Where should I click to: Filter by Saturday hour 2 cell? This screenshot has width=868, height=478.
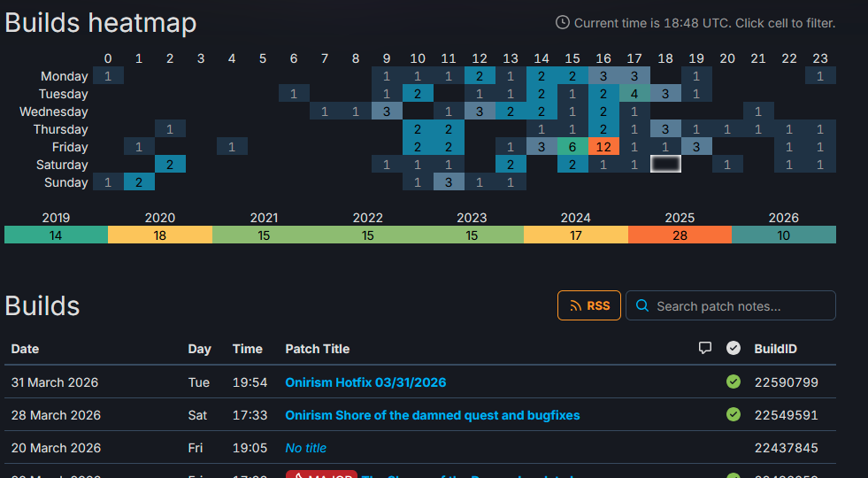(170, 165)
